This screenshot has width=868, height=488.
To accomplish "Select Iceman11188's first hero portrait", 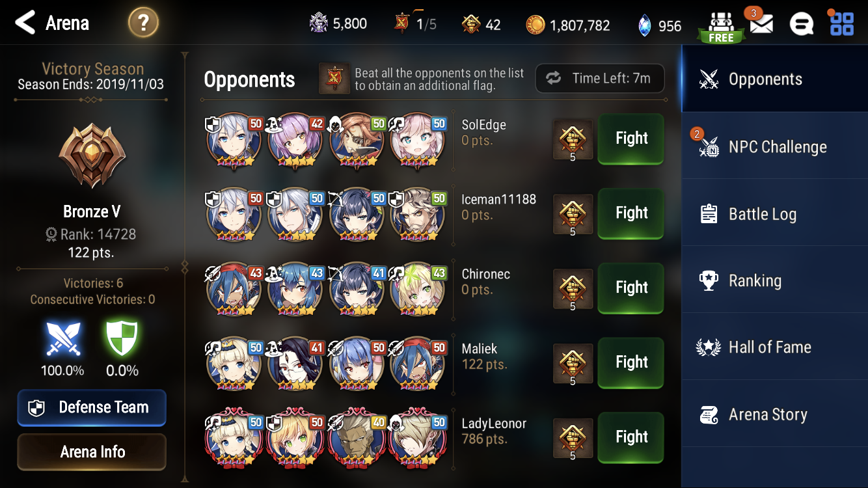I will pos(234,215).
